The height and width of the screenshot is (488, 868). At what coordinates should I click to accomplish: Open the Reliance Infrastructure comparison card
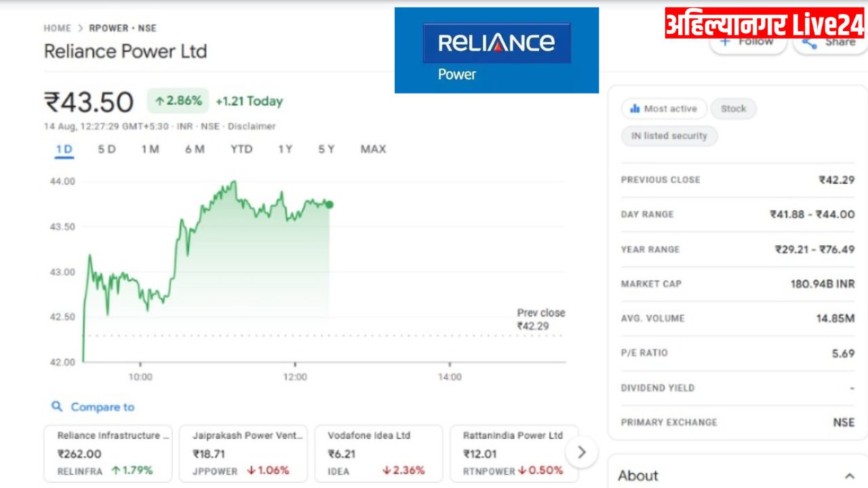click(108, 453)
